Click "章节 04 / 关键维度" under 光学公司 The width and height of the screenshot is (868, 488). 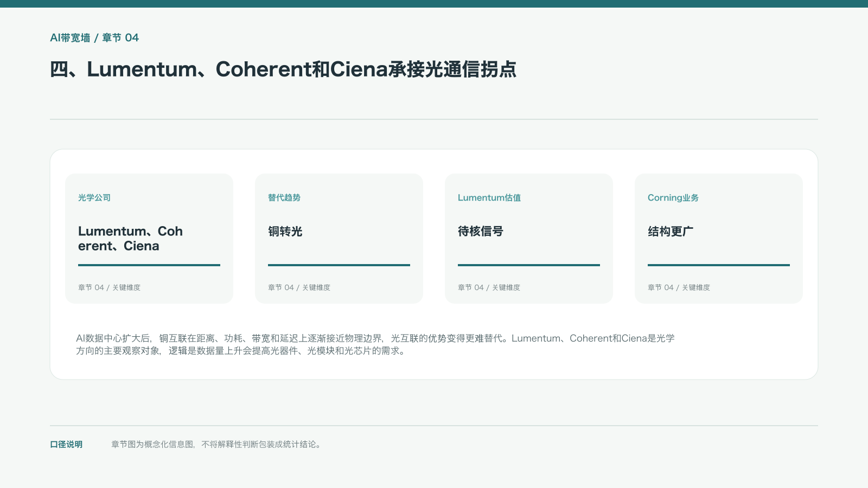click(109, 287)
